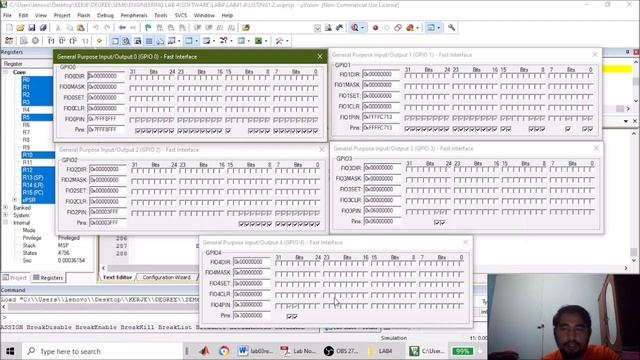Close the GPIO 2 Fast Interface window

click(x=322, y=149)
